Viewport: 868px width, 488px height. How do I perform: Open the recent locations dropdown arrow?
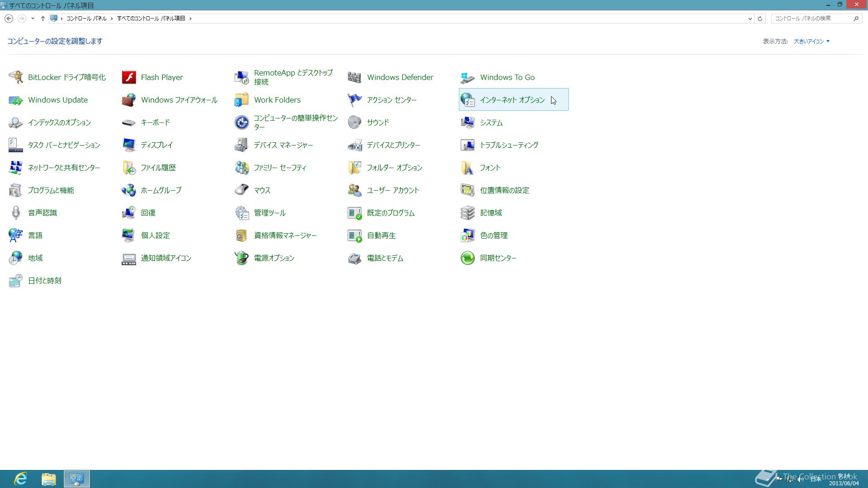point(33,19)
